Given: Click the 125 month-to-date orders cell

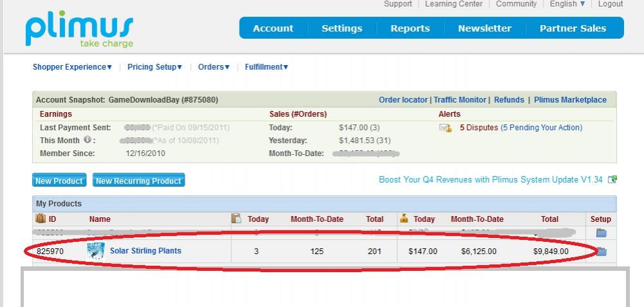Looking at the screenshot, I should click(317, 252).
